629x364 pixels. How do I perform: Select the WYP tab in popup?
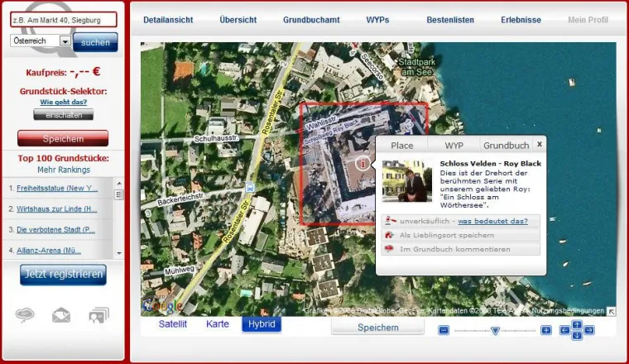(x=454, y=146)
